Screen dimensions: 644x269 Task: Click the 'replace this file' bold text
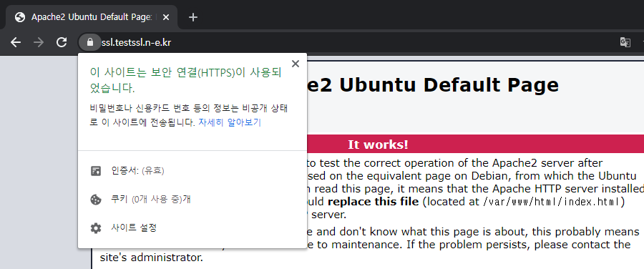point(373,202)
